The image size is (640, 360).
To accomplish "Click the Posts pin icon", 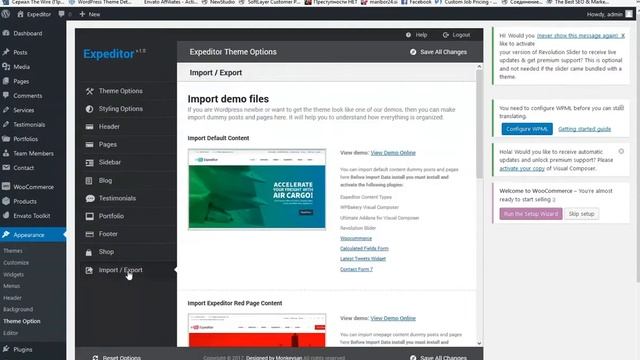I will 6,52.
